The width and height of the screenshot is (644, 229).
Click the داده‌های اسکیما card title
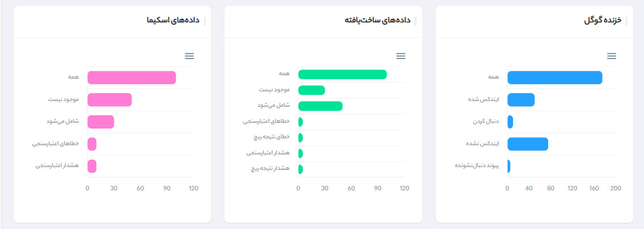click(173, 20)
